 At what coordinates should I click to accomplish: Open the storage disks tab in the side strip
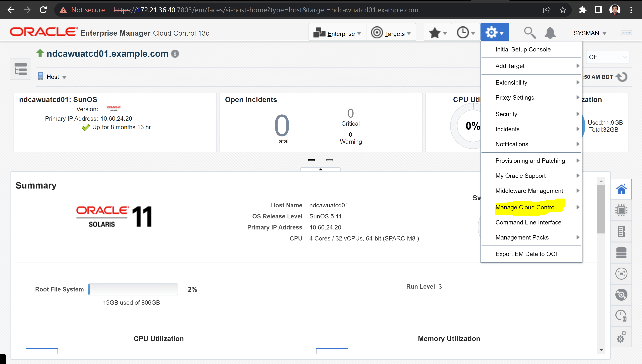pyautogui.click(x=621, y=253)
